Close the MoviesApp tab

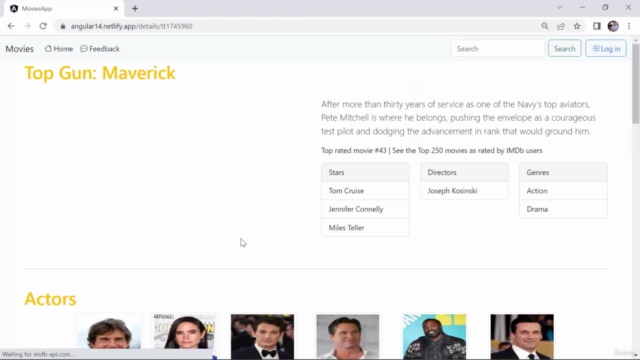(x=116, y=9)
